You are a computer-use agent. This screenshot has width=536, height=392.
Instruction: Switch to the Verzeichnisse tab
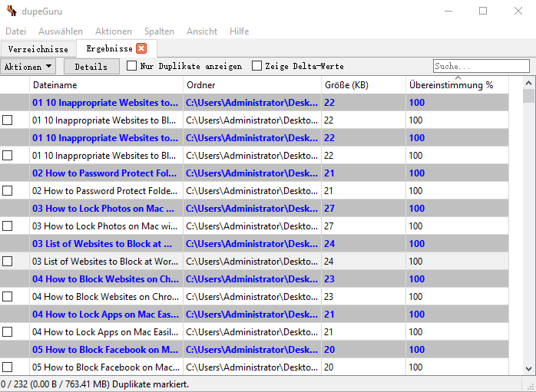tap(38, 49)
